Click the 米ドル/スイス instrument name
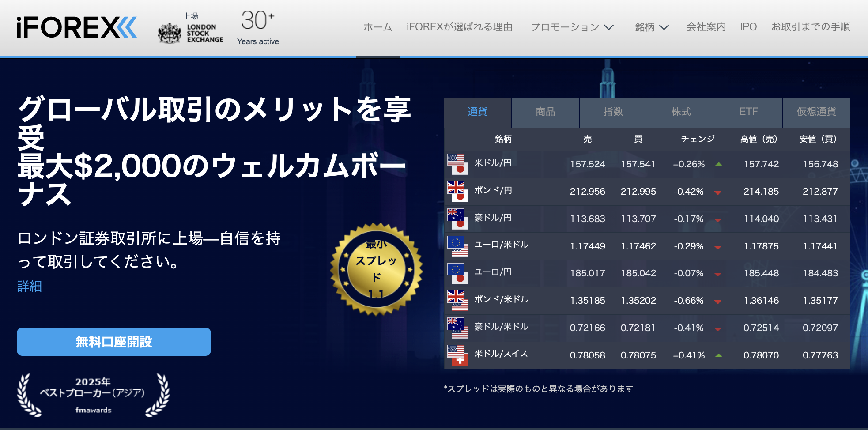This screenshot has height=430, width=868. pos(501,354)
